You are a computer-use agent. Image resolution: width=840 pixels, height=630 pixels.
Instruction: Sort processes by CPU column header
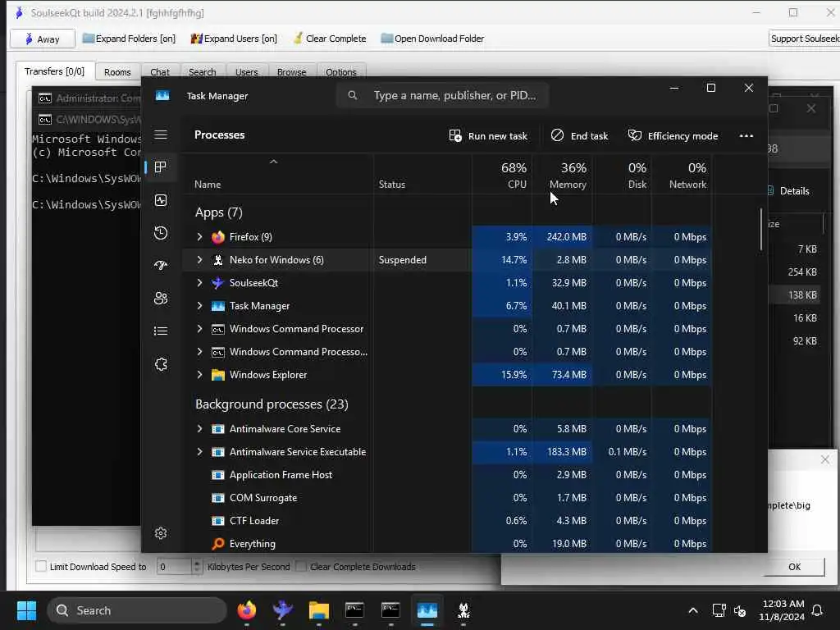(x=503, y=176)
